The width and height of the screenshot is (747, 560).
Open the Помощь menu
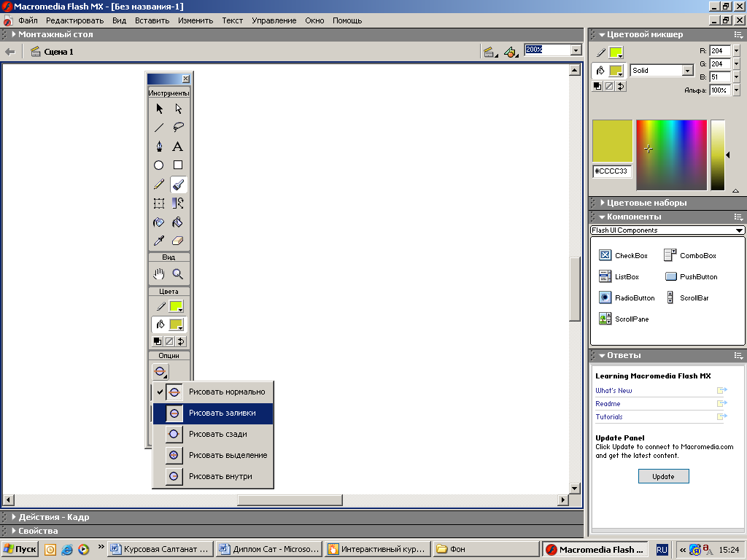[x=347, y=20]
